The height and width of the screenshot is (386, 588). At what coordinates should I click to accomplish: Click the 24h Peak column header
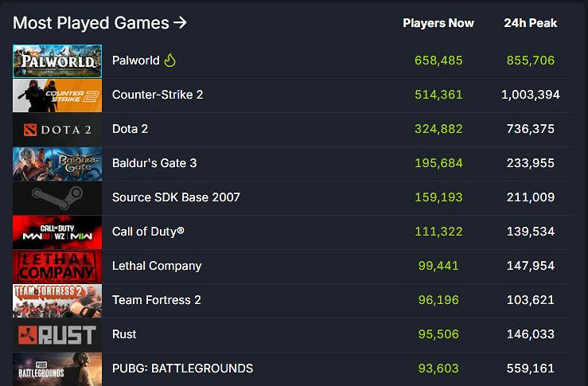pyautogui.click(x=530, y=23)
